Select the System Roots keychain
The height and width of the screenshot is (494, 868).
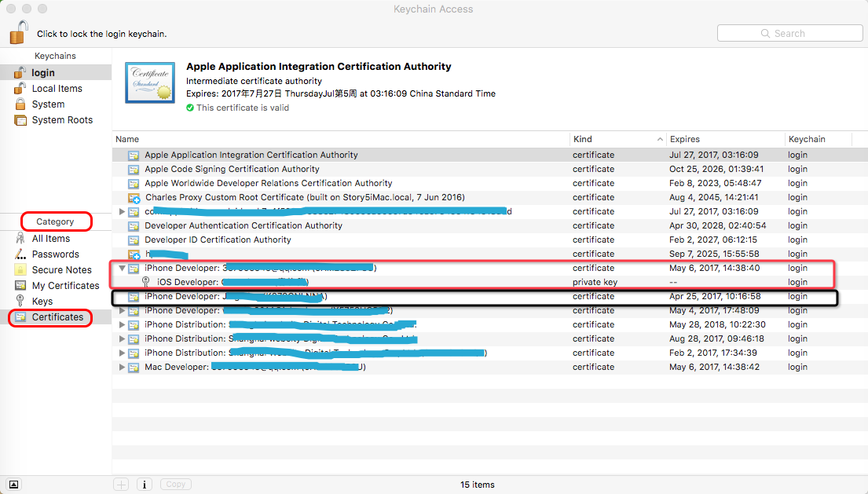point(55,120)
